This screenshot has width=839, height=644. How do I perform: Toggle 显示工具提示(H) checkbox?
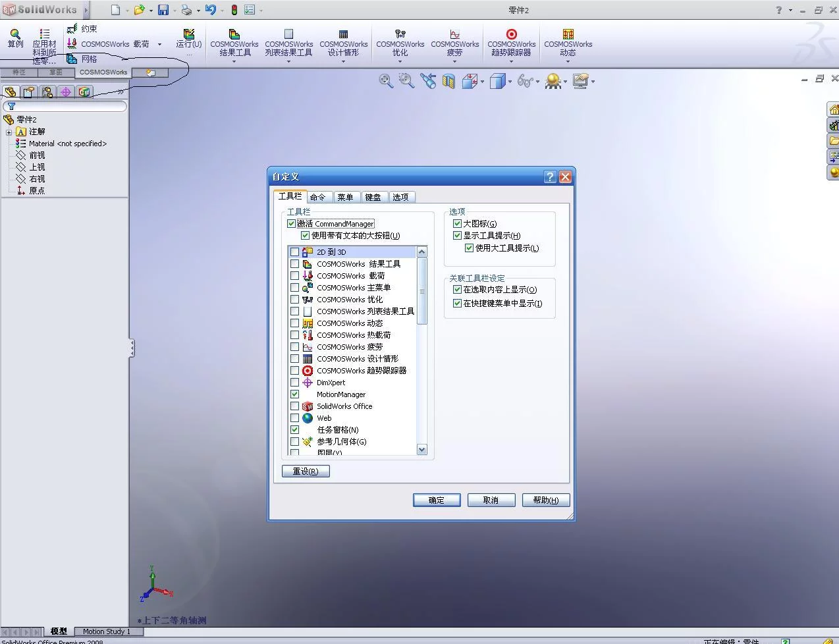(457, 236)
